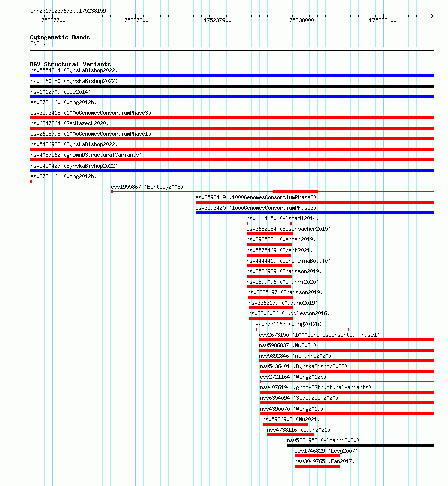Open esv3593418 (1000GenomesConsortiumPhase3) entry

(91, 113)
